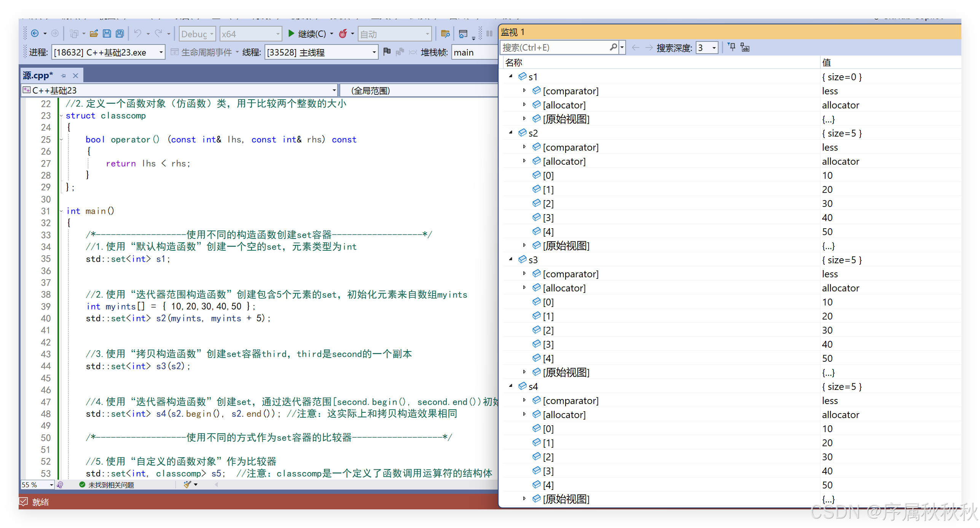Screen dimensions: 980x528
Task: Click the 监视 1 window title tab
Action: [x=513, y=32]
